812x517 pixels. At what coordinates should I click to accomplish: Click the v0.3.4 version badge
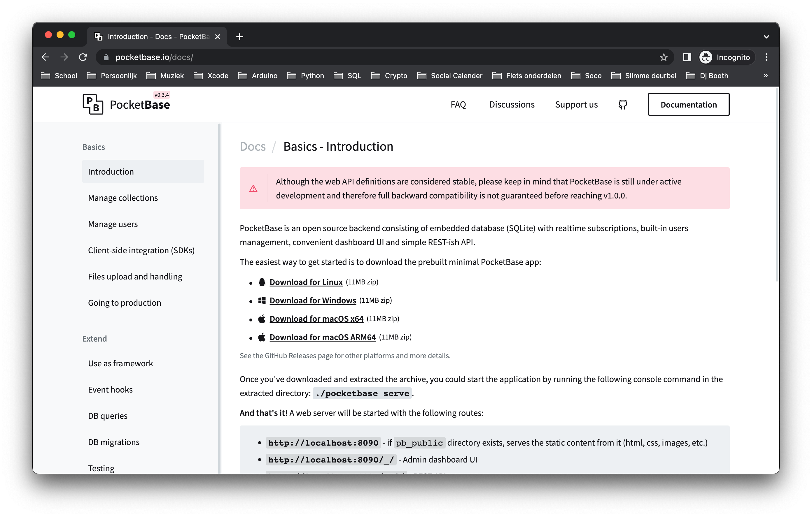[x=162, y=95]
